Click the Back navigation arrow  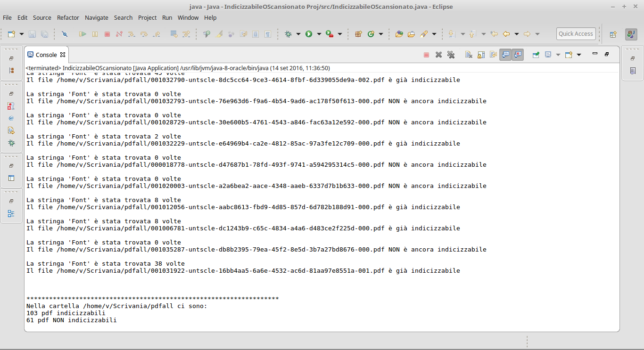[x=506, y=34]
